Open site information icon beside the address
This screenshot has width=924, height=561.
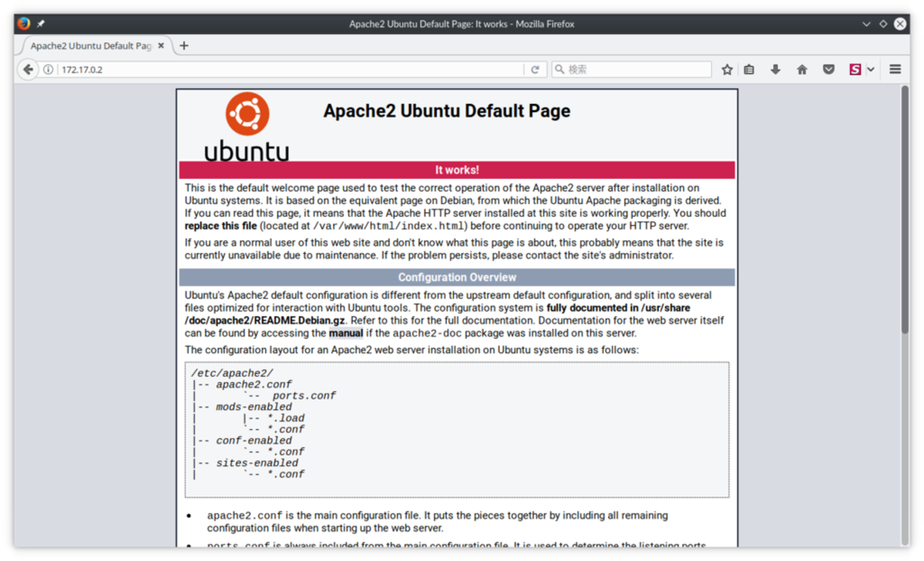48,70
